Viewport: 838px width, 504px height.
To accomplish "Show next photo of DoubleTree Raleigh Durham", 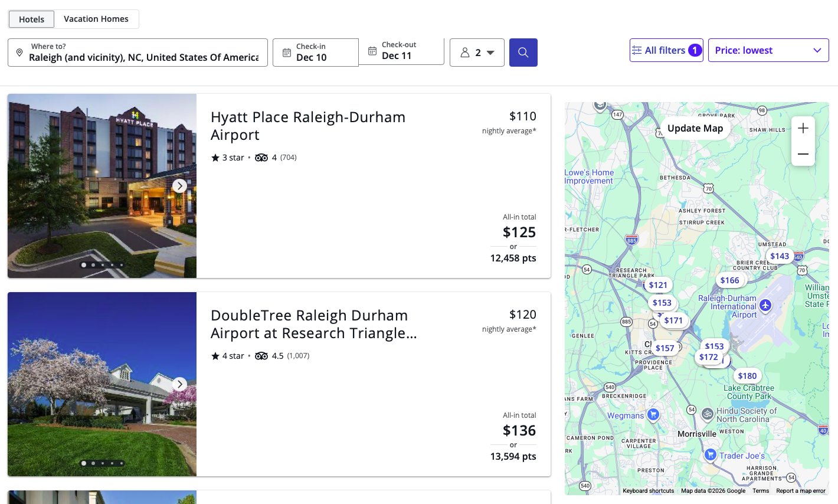I will pos(180,384).
